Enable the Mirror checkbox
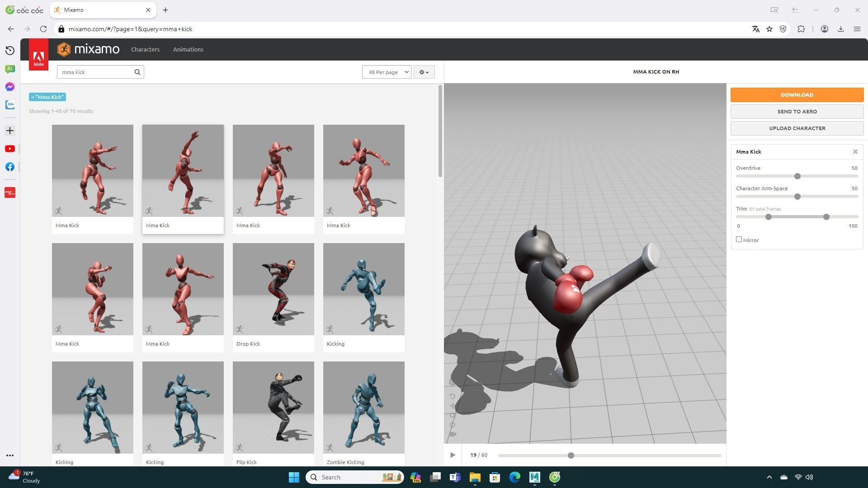The image size is (868, 488). (x=739, y=239)
